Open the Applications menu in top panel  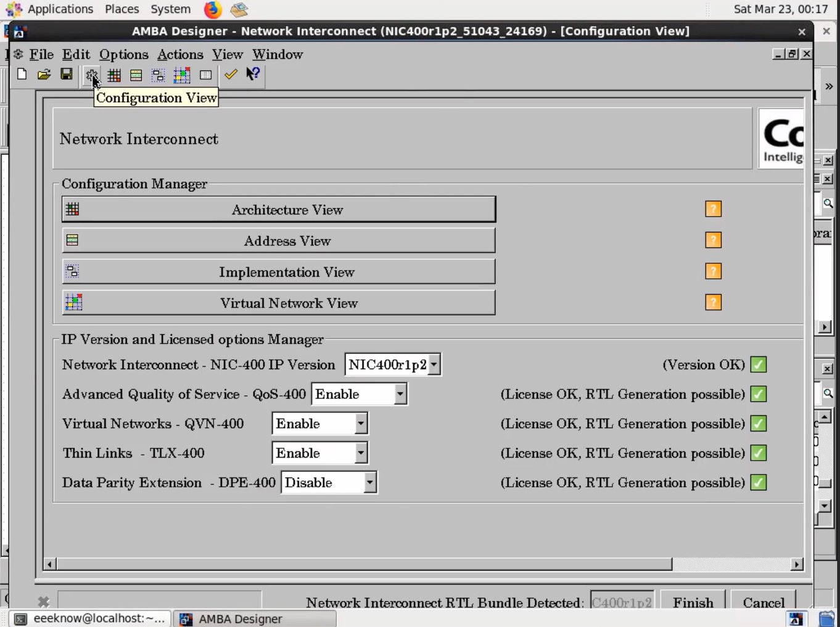pyautogui.click(x=60, y=9)
